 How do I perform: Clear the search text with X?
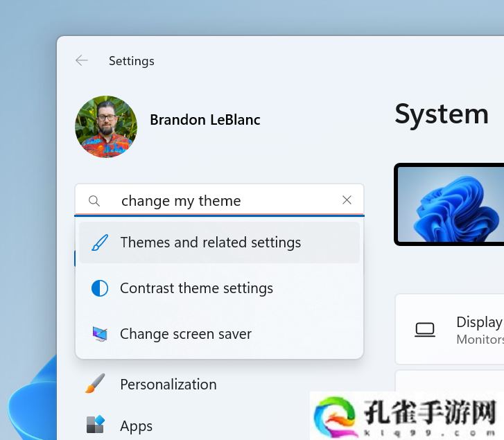point(347,200)
